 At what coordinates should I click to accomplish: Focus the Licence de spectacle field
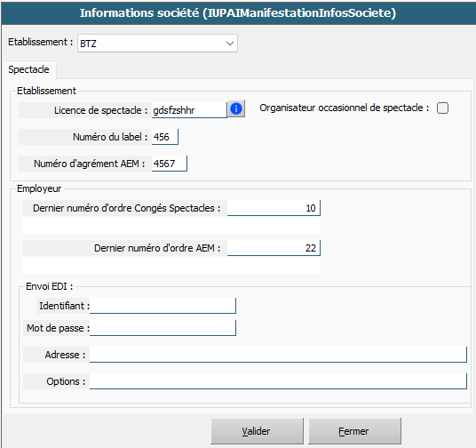[189, 110]
